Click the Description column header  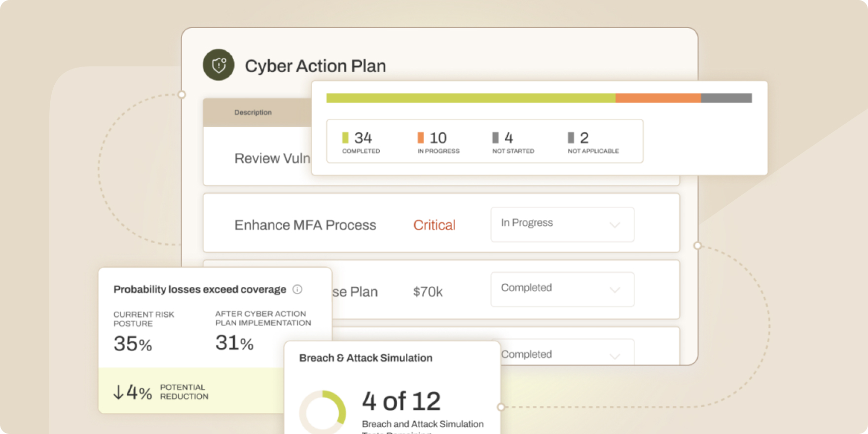click(x=253, y=112)
